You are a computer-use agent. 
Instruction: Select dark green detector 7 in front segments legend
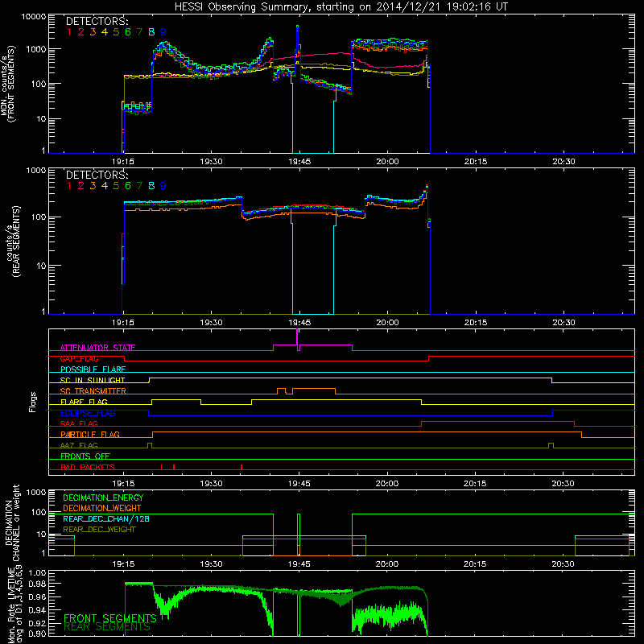pyautogui.click(x=139, y=32)
